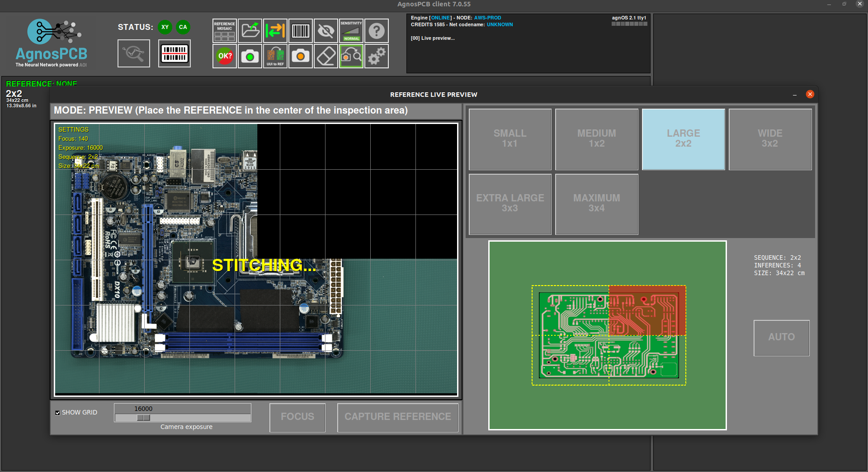Uncheck the SHOW GRID checkbox

58,413
